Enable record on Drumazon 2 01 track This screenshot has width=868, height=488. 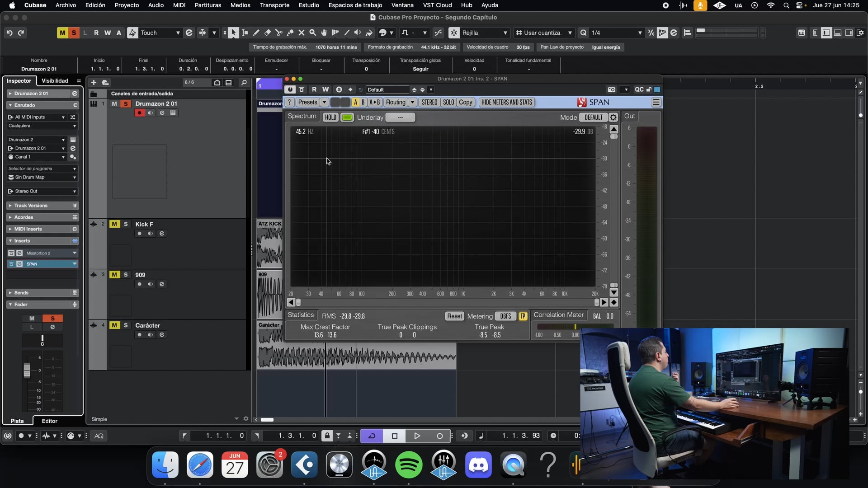point(140,113)
